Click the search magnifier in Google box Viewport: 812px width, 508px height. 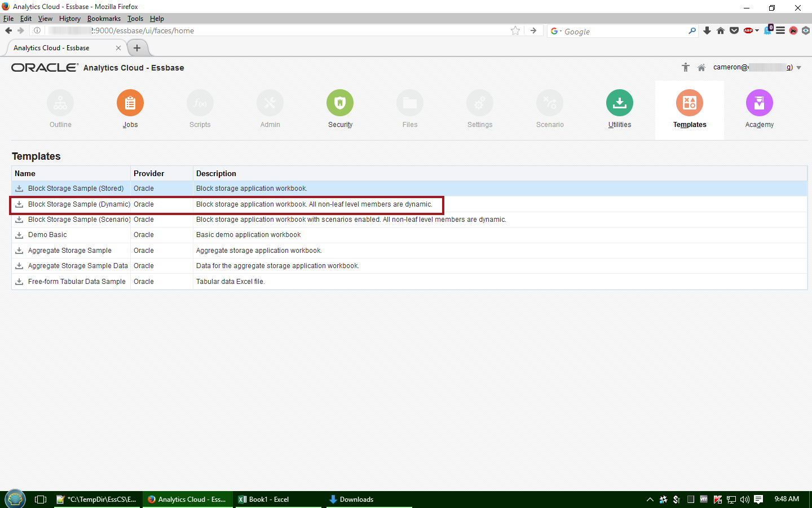point(692,31)
